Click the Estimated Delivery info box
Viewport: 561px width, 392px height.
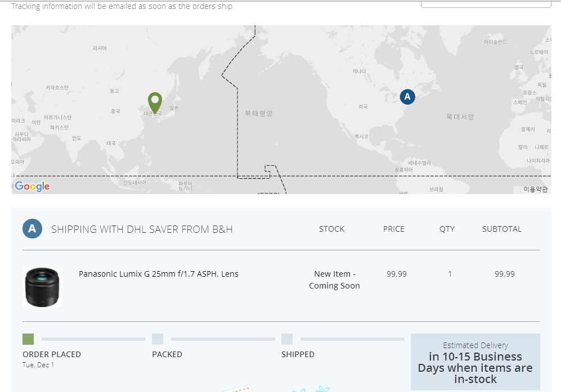pos(475,362)
